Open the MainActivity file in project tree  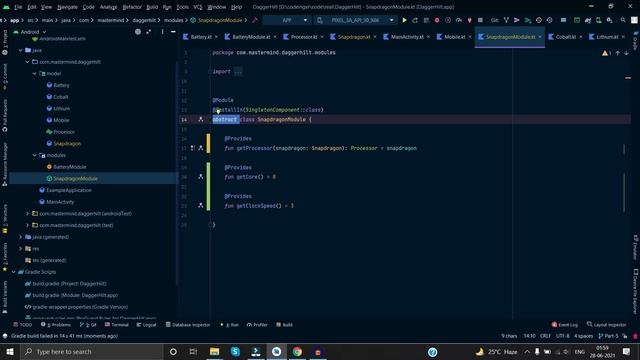click(60, 202)
